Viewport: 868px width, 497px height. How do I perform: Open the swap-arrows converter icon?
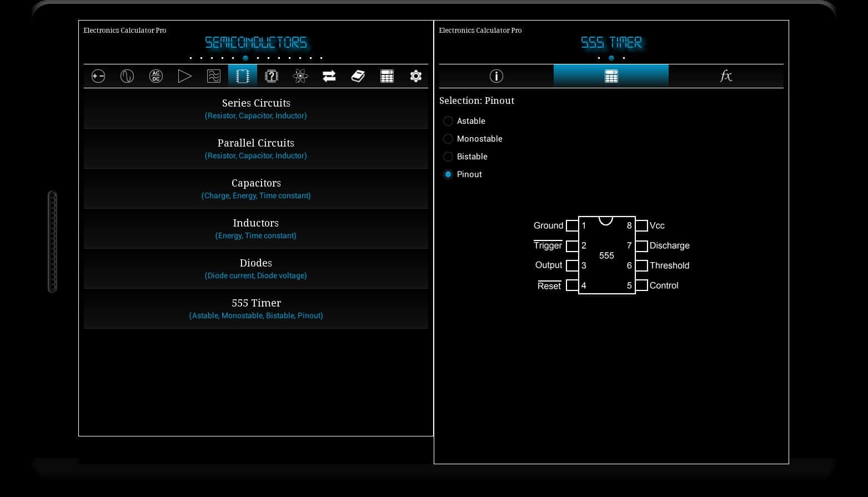329,76
